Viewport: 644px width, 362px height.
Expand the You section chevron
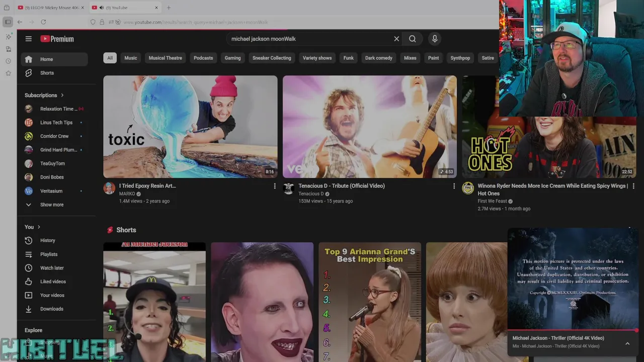pyautogui.click(x=39, y=227)
